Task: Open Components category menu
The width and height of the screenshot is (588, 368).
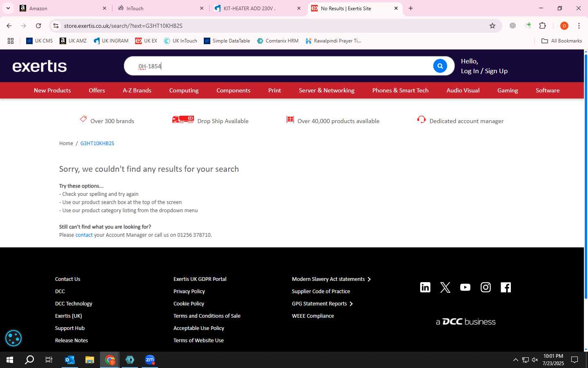Action: [x=233, y=90]
